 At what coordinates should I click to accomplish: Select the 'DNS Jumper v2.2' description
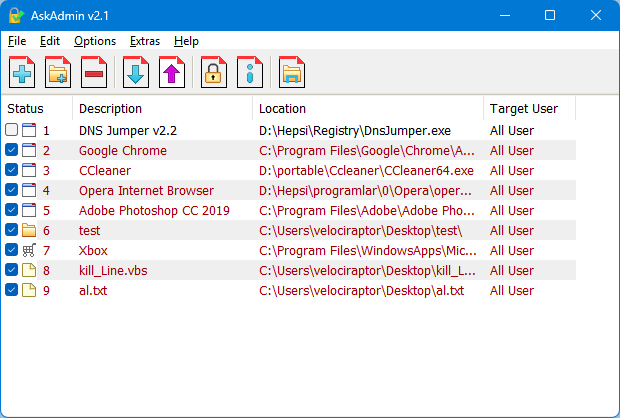(x=128, y=131)
